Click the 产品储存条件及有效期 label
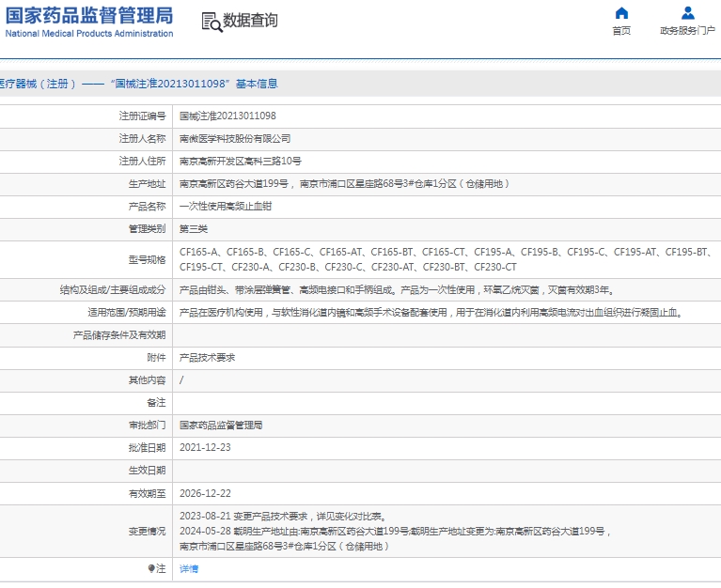Screen dimensions: 721x588 point(119,335)
